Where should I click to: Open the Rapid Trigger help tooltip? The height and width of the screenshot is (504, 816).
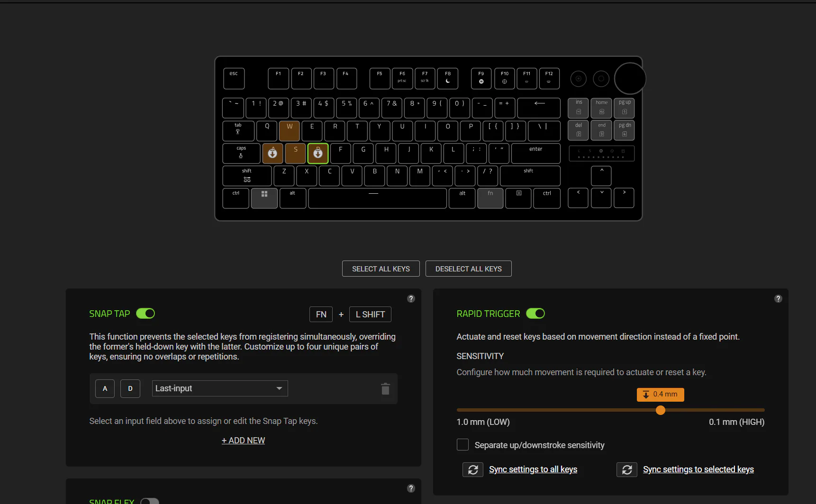pos(778,298)
